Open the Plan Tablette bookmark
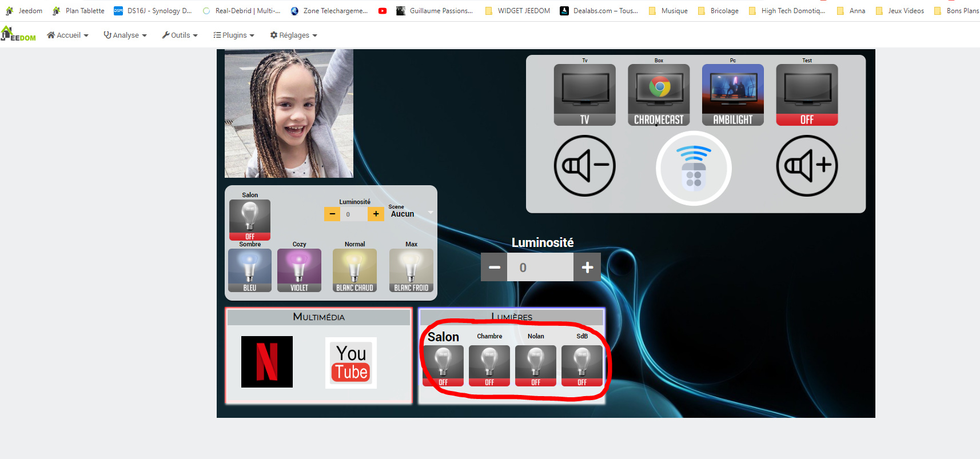Image resolution: width=980 pixels, height=459 pixels. (78, 10)
